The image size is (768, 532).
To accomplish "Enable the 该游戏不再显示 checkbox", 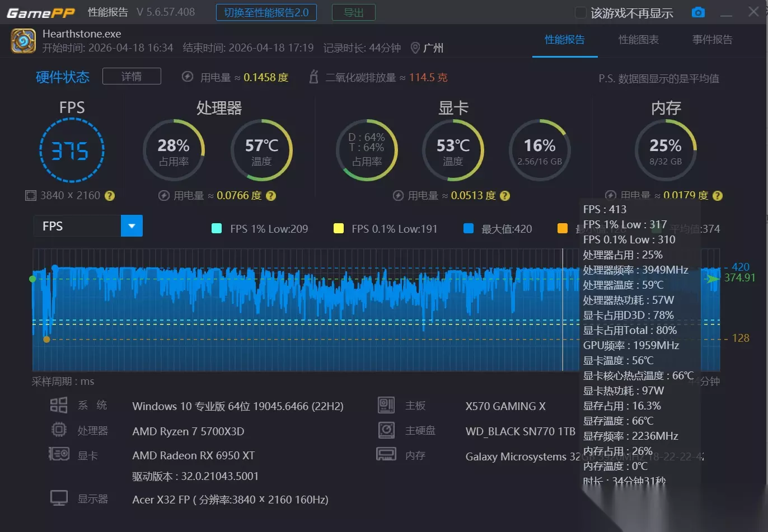I will (x=581, y=12).
